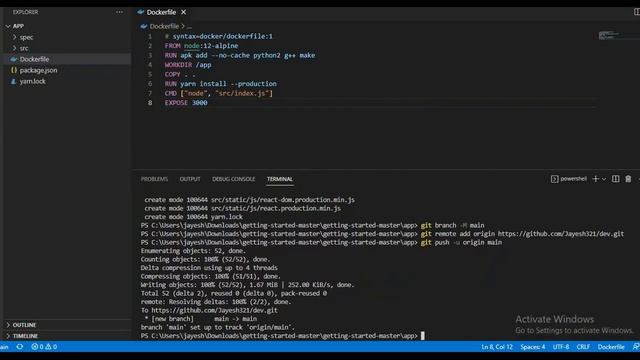Viewport: 640px width, 360px height.
Task: Click the github.com/Jayesh321/dev.git remote URL in the terminal
Action: 561,234
